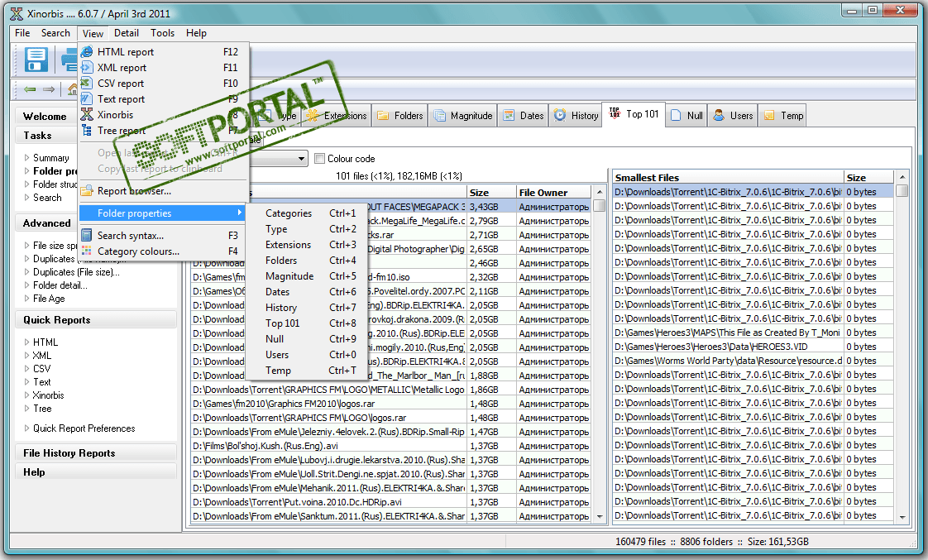This screenshot has width=928, height=560.
Task: Click the Tree report icon in menu
Action: pyautogui.click(x=87, y=131)
